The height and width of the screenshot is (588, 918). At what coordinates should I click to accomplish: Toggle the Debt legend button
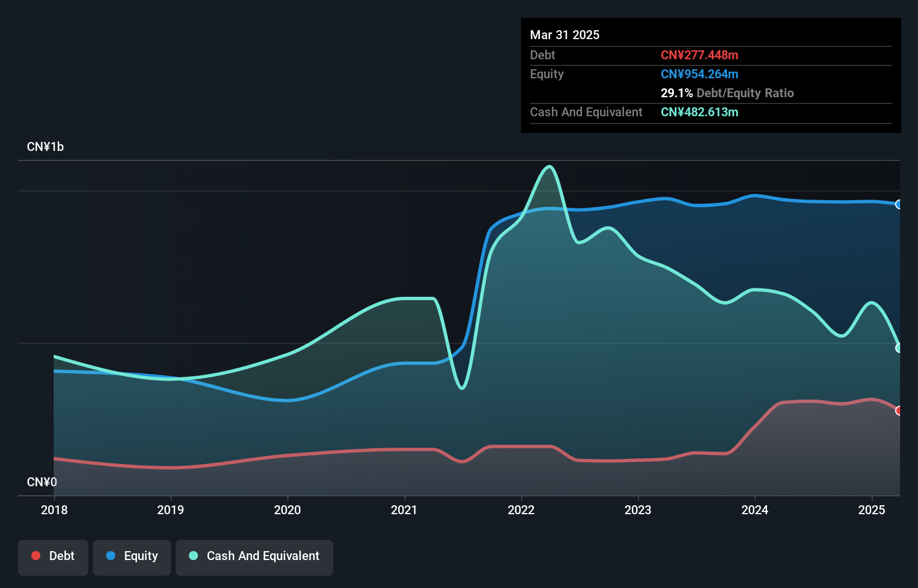coord(53,557)
